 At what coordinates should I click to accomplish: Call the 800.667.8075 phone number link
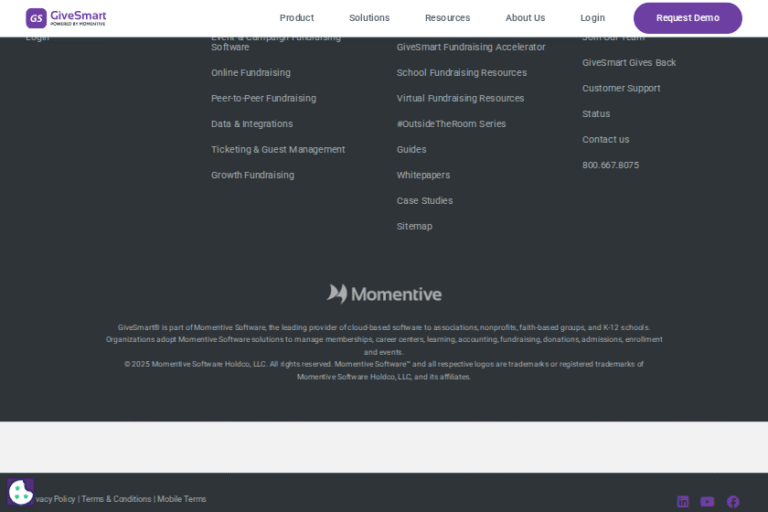(610, 166)
